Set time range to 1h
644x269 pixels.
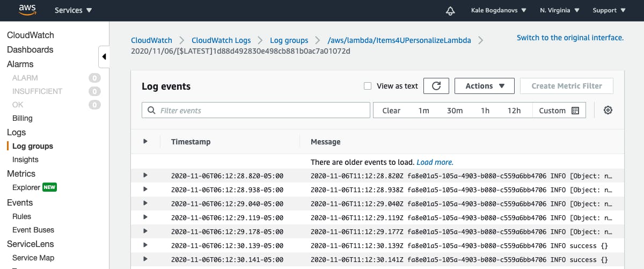point(485,111)
